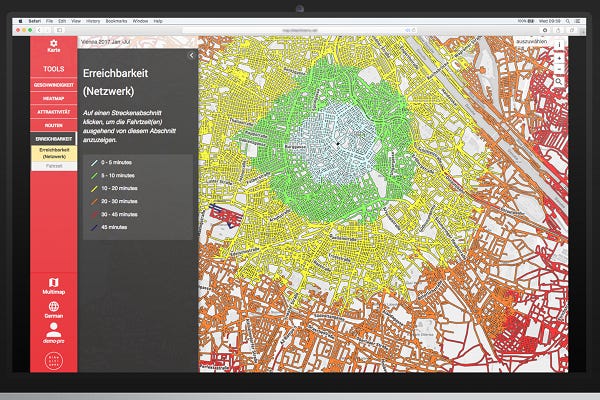Open the Karte gear settings icon
Screen dimensions: 600x400
[x=54, y=43]
